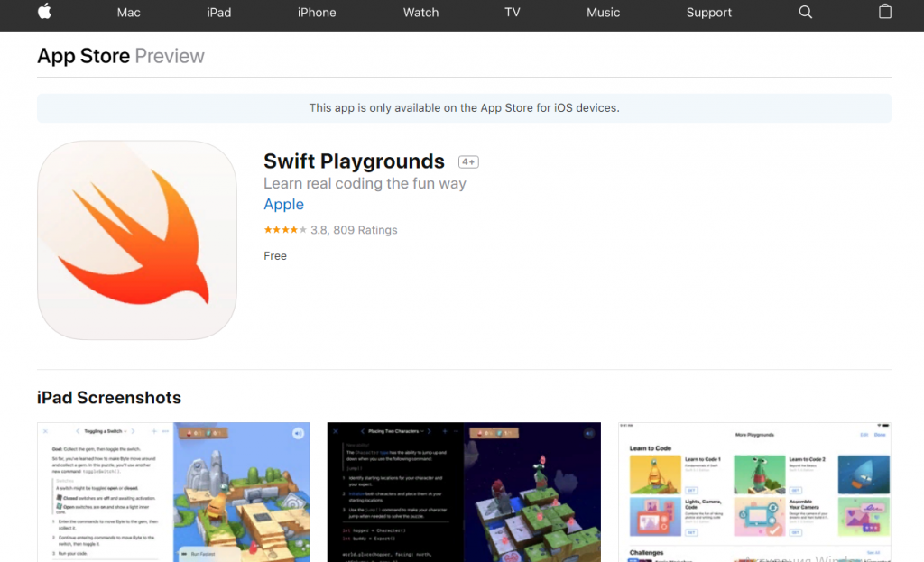Open the Learn to Code screenshot
The image size is (924, 562).
[x=754, y=492]
